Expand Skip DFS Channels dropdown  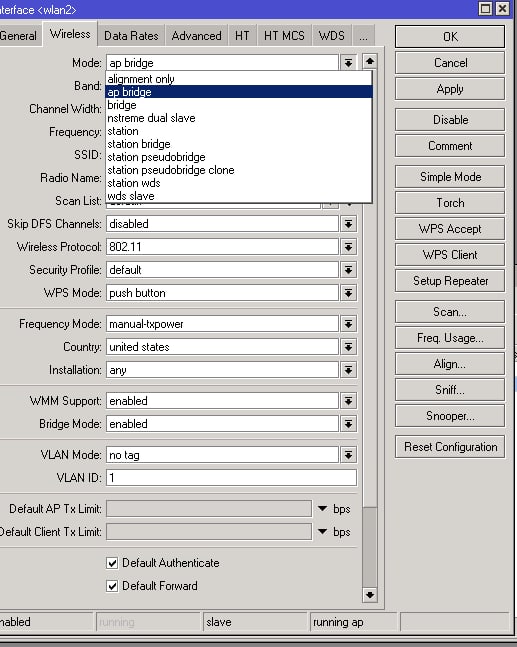point(348,224)
